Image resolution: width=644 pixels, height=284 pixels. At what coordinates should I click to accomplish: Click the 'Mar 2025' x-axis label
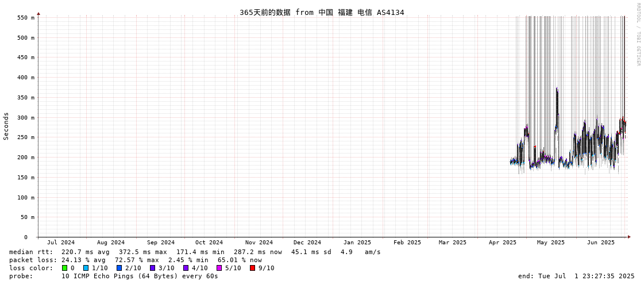[453, 243]
